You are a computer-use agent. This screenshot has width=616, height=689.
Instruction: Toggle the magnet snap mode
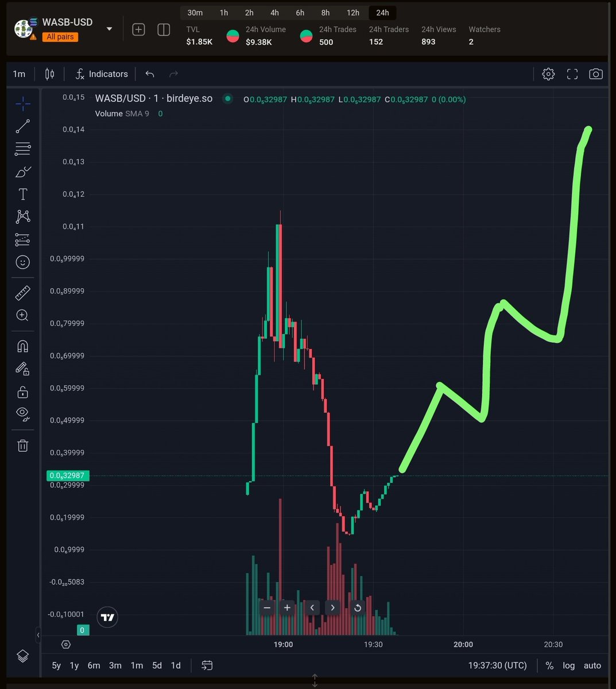pos(23,346)
